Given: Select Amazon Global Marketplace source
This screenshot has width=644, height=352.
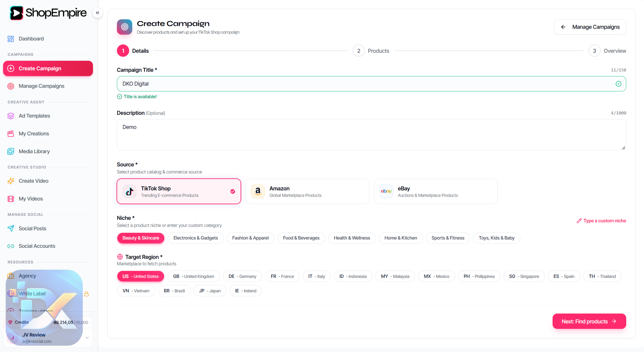Looking at the screenshot, I should (x=307, y=191).
